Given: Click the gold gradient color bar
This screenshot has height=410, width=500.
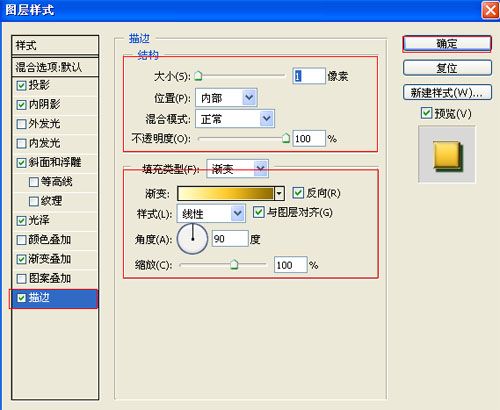Looking at the screenshot, I should tap(226, 193).
